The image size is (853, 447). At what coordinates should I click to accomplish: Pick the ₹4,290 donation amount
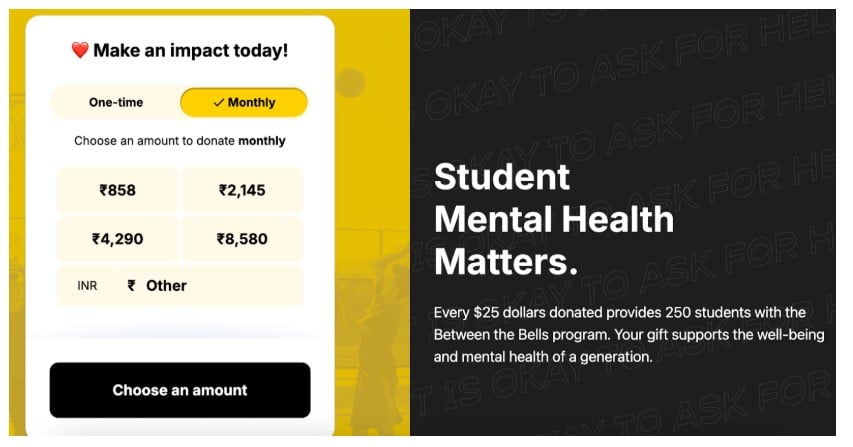point(117,239)
